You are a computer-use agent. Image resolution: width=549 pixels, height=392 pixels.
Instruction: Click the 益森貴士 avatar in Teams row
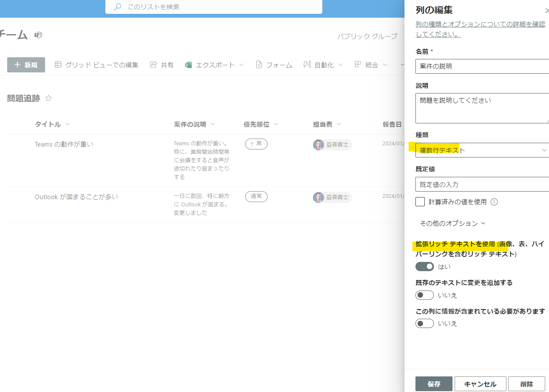(318, 144)
